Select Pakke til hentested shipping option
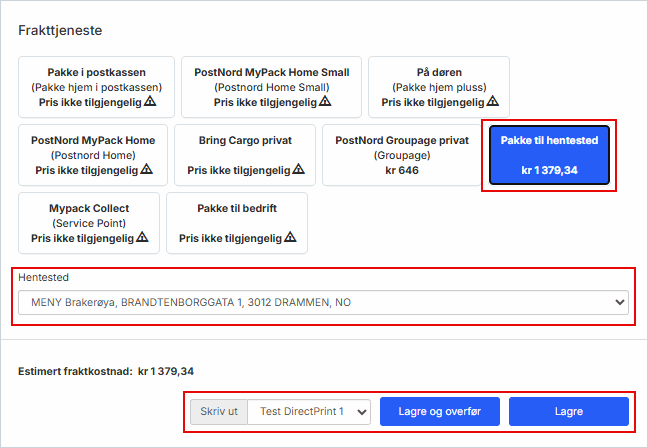648x448 pixels. pyautogui.click(x=549, y=155)
